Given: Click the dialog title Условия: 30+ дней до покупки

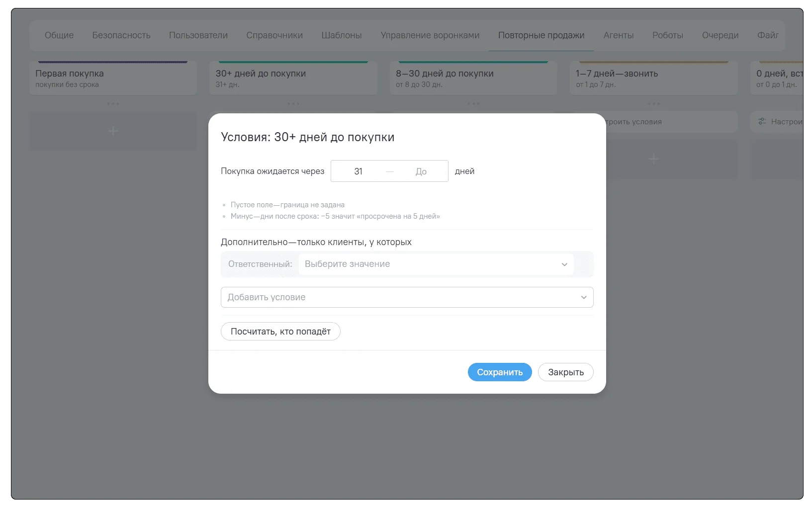Looking at the screenshot, I should point(307,137).
